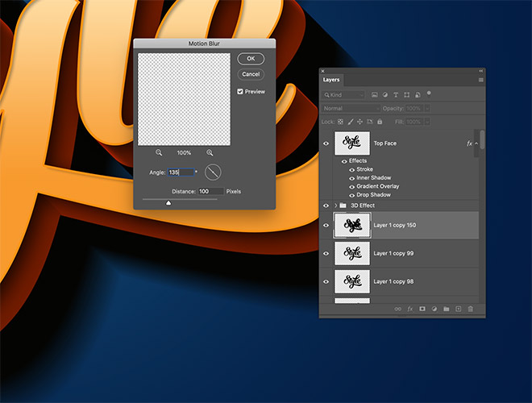This screenshot has height=403, width=532.
Task: Zoom in the Motion Blur preview
Action: tap(210, 152)
